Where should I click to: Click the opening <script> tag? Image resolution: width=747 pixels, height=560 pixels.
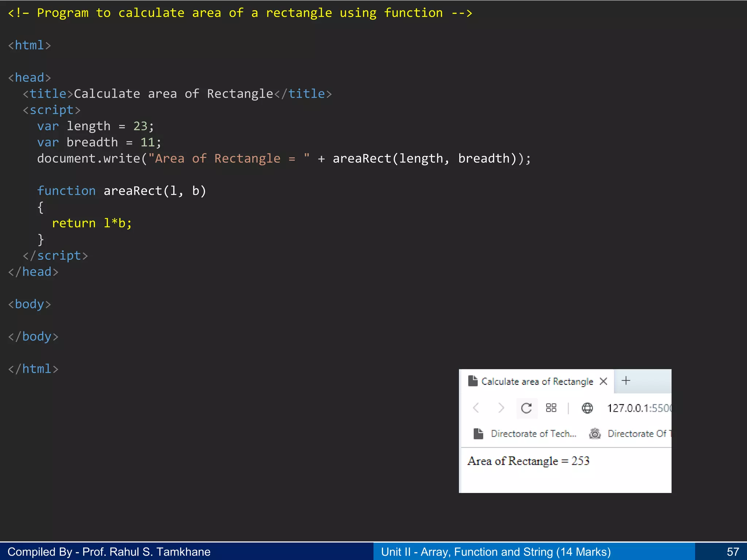[x=52, y=110]
